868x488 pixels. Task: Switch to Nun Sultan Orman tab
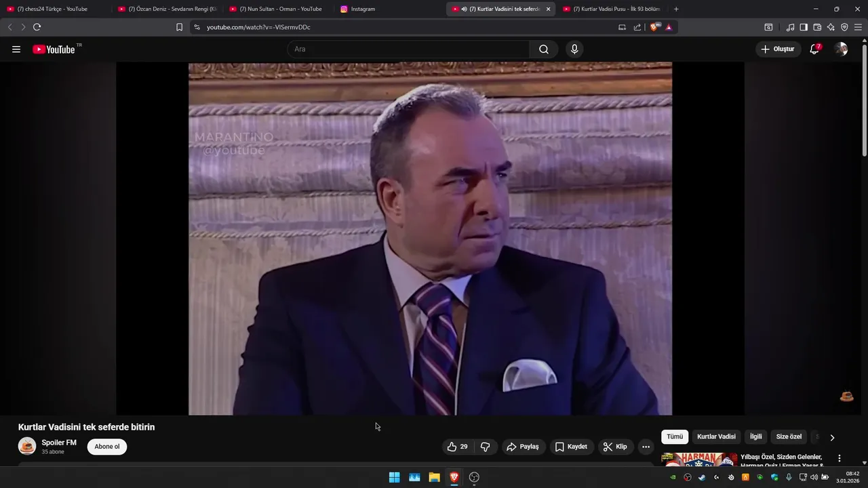[x=278, y=9]
